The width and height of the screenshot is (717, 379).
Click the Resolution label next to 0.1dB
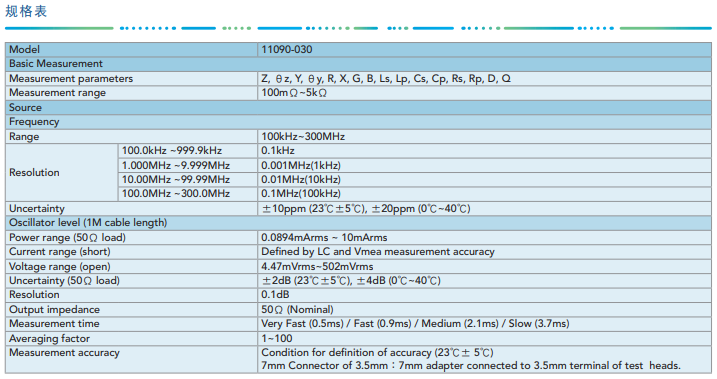(x=34, y=295)
